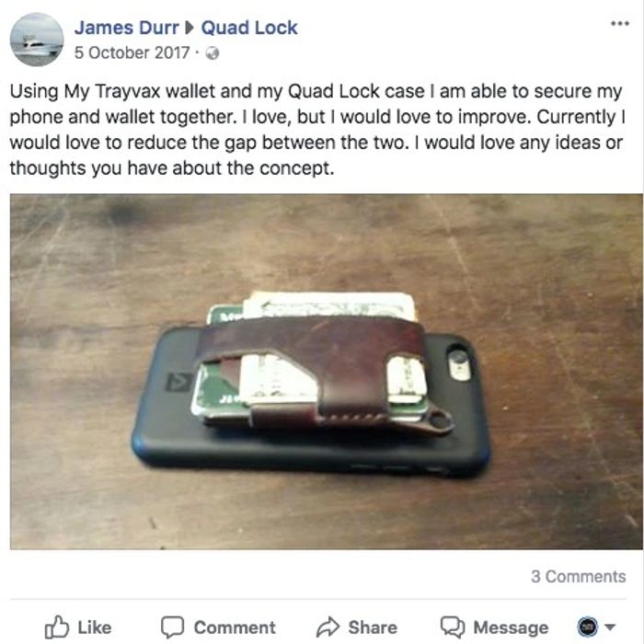
Task: Expand the acting-as dropdown arrow
Action: pos(610,627)
